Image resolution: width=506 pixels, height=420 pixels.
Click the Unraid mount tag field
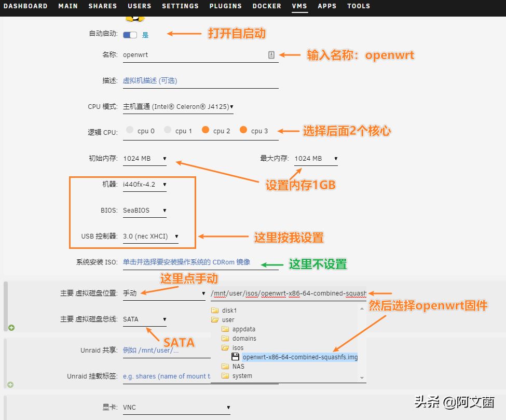click(x=167, y=376)
